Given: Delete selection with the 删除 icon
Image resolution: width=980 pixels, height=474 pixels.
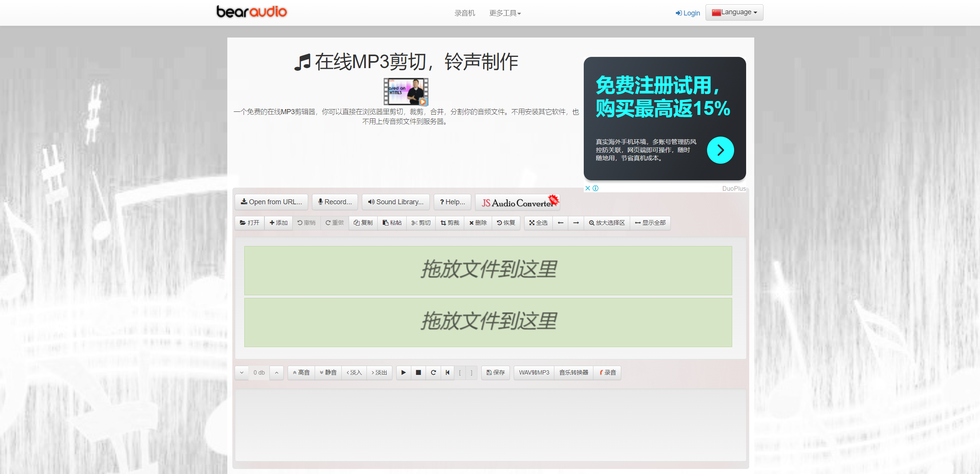Looking at the screenshot, I should (x=478, y=222).
